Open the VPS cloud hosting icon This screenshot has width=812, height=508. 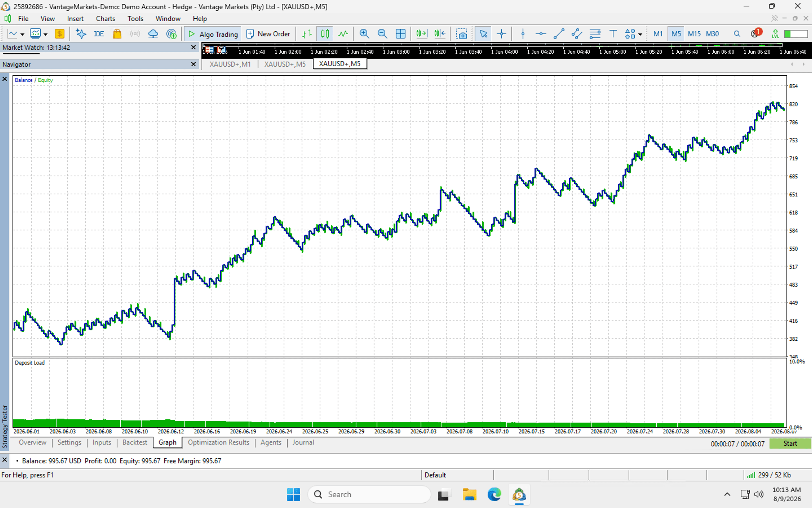[153, 34]
